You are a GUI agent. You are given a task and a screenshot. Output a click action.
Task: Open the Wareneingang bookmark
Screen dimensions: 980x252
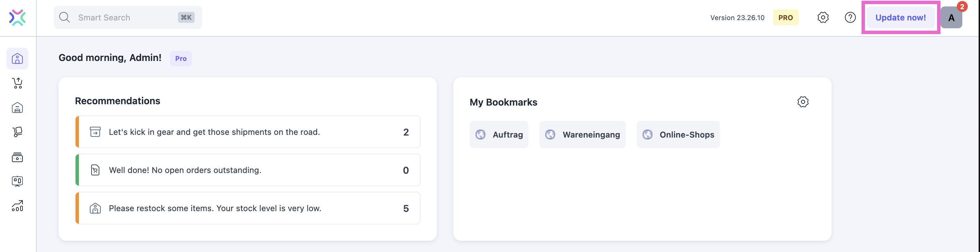pos(583,135)
